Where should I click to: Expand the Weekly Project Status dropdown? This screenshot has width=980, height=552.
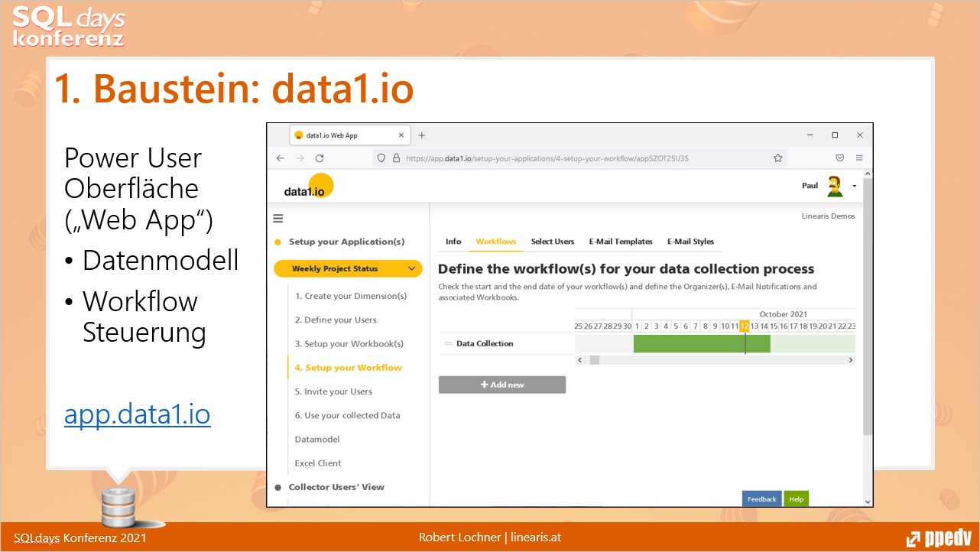[411, 268]
